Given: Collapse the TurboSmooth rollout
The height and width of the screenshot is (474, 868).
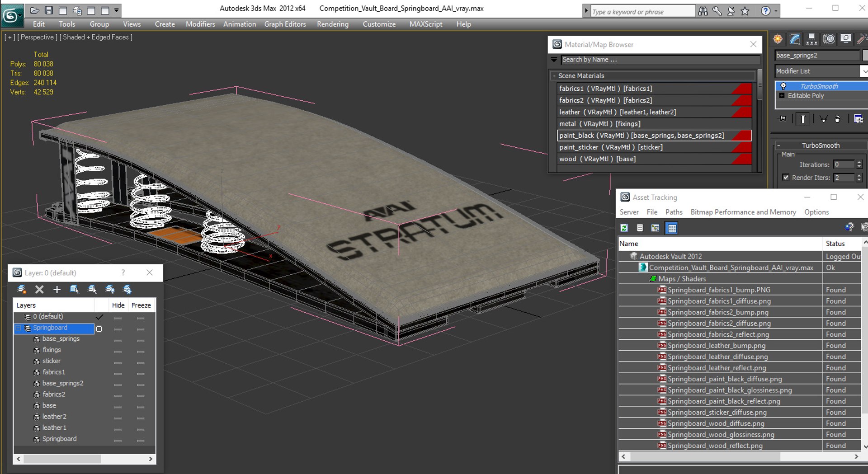Looking at the screenshot, I should (778, 145).
